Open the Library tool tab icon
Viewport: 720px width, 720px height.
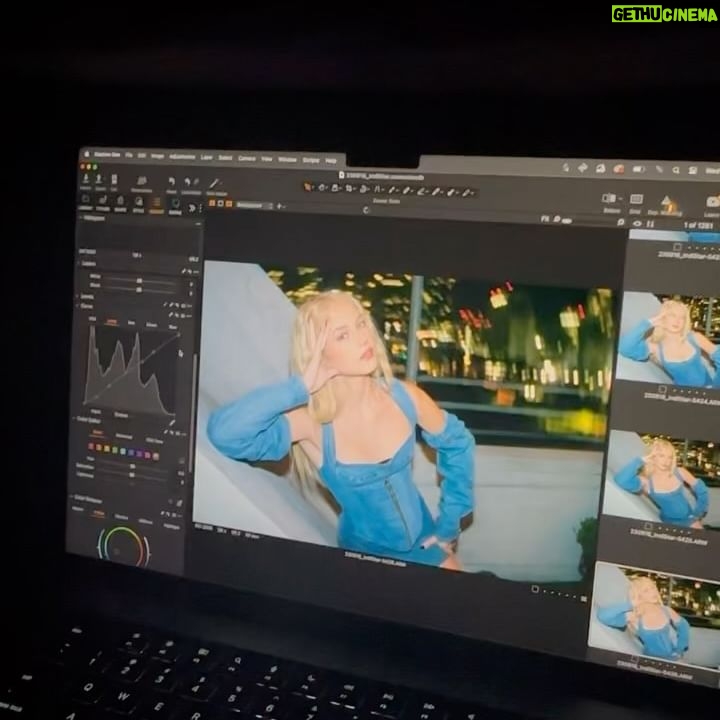pos(85,200)
